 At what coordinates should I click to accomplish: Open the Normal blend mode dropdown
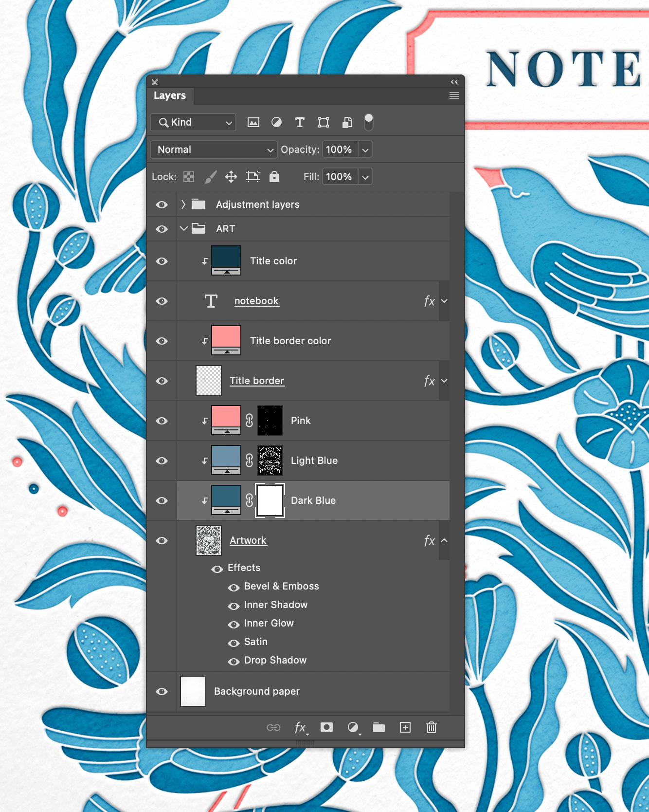[x=214, y=149]
